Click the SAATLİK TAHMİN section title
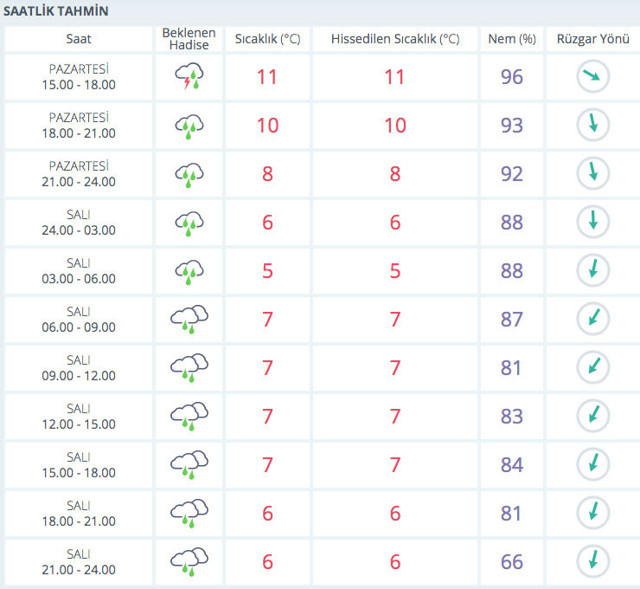This screenshot has height=589, width=640. pos(57,11)
